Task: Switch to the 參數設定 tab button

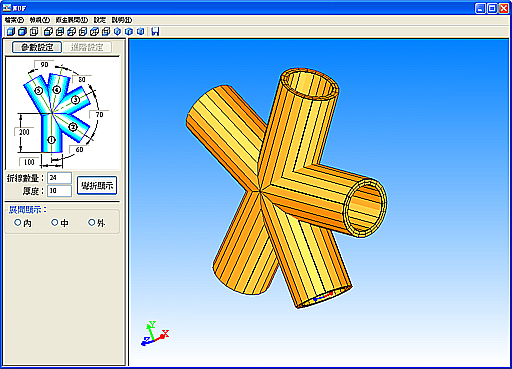Action: (37, 47)
